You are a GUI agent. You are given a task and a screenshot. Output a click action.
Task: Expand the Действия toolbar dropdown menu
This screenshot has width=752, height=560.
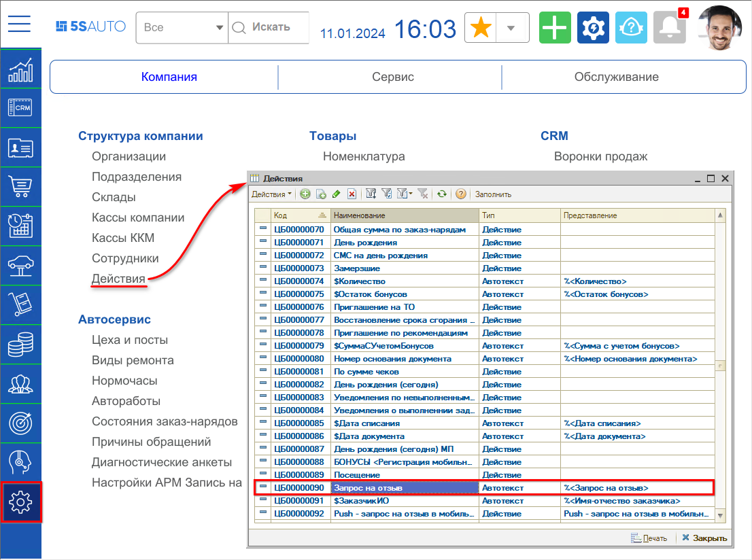tap(271, 194)
